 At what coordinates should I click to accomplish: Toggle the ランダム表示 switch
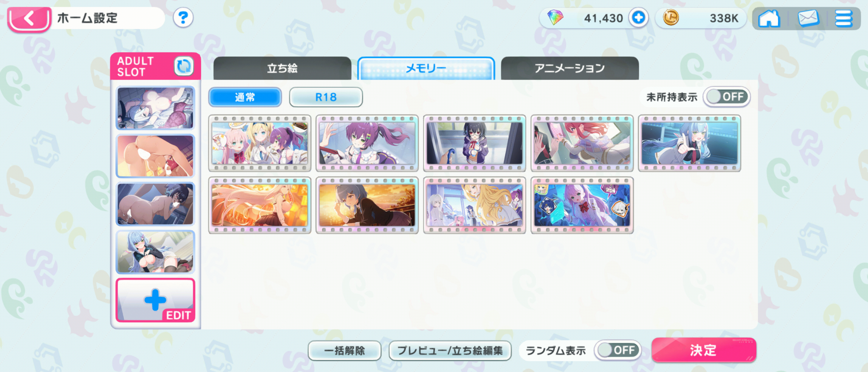[x=618, y=350]
